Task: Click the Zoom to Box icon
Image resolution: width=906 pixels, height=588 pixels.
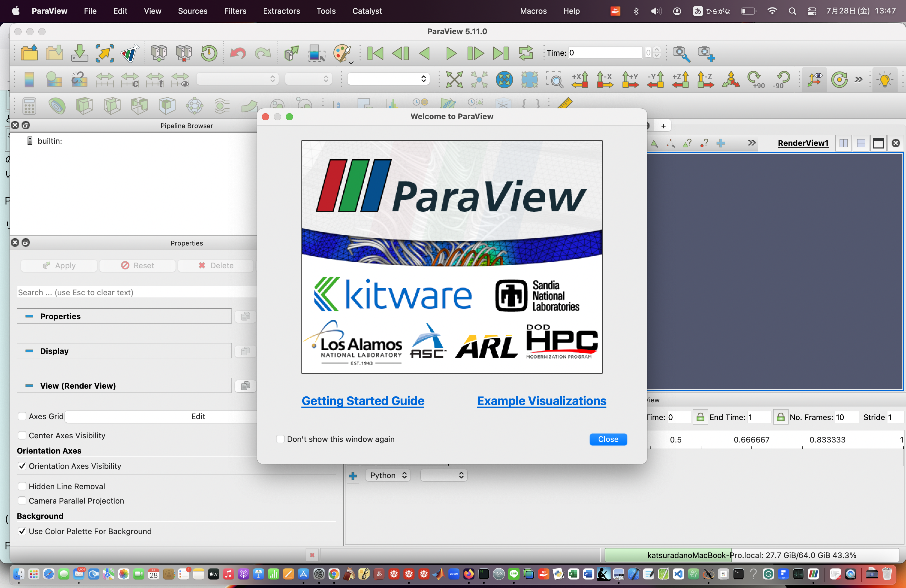Action: tap(555, 80)
